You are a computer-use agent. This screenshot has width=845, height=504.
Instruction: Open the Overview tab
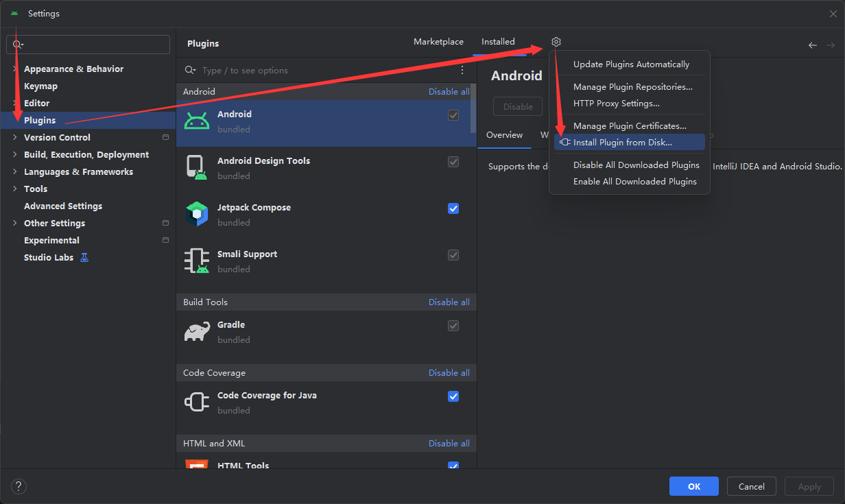click(x=504, y=135)
